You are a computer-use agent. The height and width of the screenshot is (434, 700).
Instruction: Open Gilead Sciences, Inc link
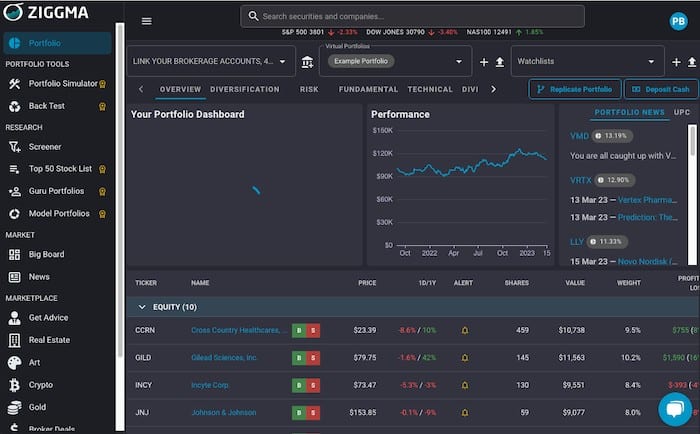click(224, 358)
